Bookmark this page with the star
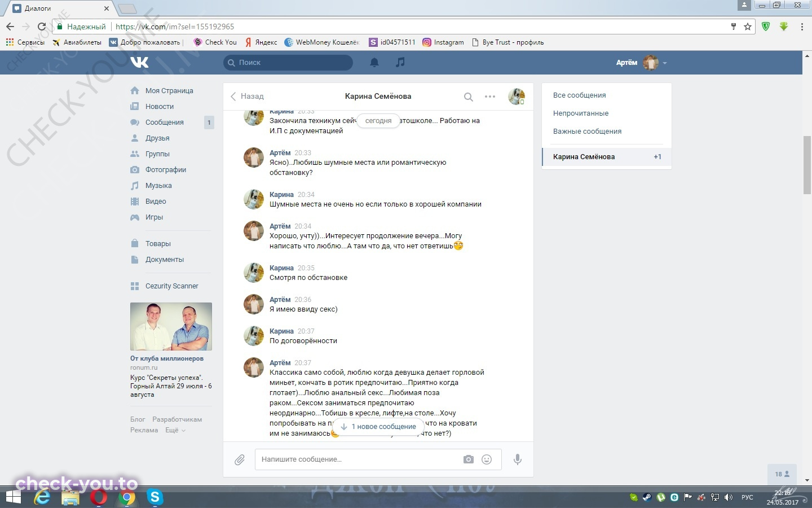Screen dimensions: 812x508 pyautogui.click(x=748, y=27)
